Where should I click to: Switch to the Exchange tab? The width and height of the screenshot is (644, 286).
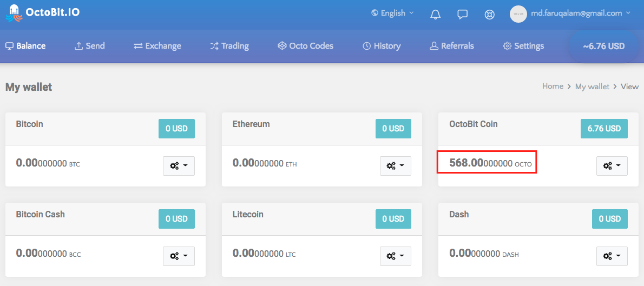tap(157, 46)
